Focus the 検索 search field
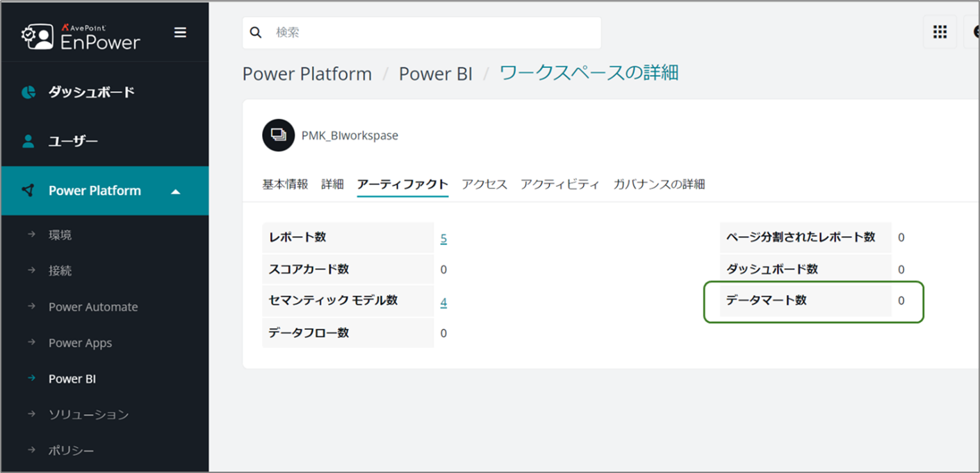Image resolution: width=980 pixels, height=473 pixels. pos(422,33)
